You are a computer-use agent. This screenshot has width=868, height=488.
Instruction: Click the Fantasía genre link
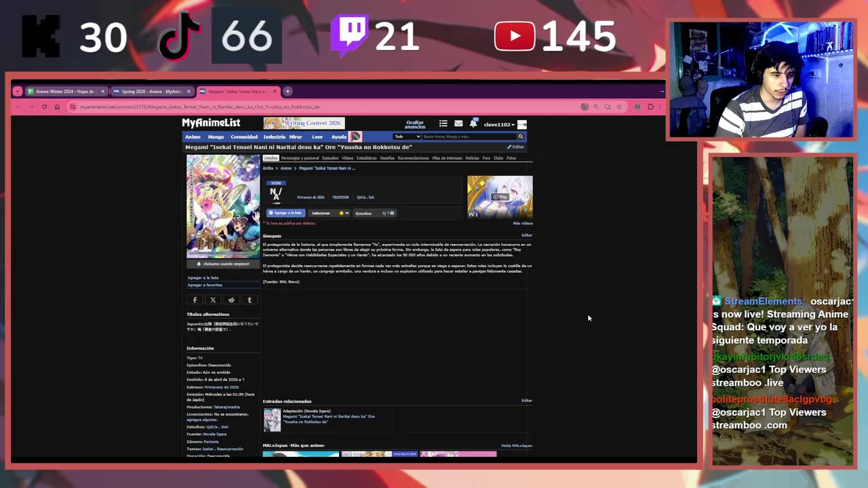pyautogui.click(x=211, y=442)
